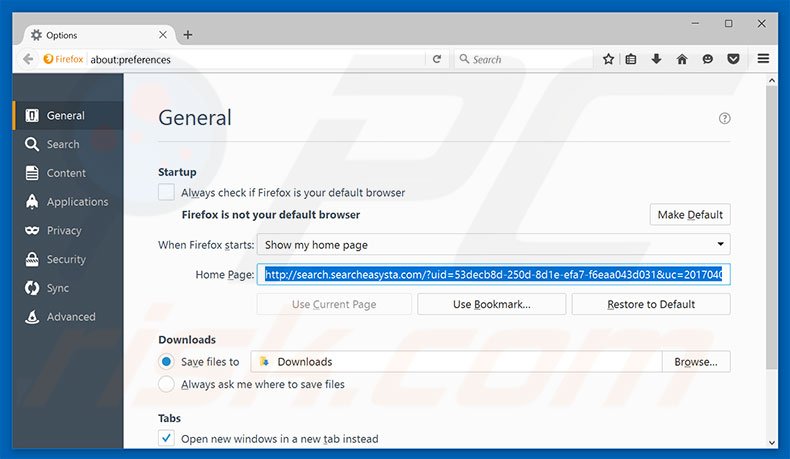Click Browse for download folder
Screen dimensions: 790x459
[x=696, y=362]
